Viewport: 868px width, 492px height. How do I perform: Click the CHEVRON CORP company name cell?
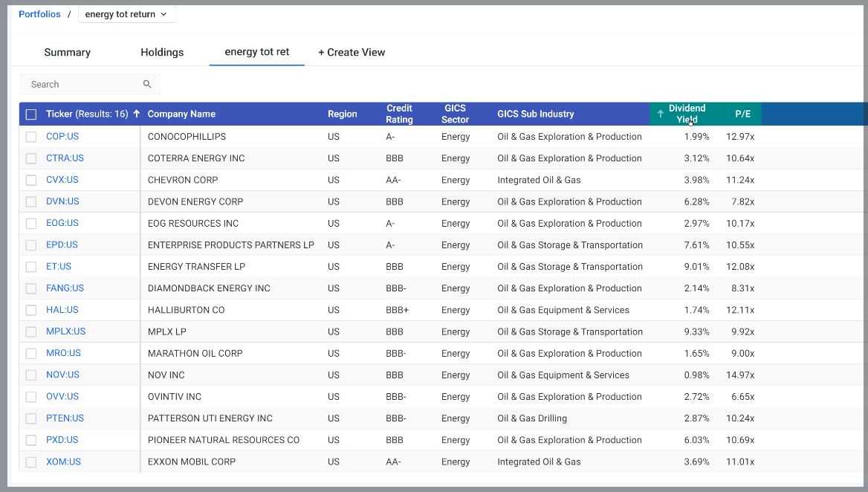tap(183, 180)
